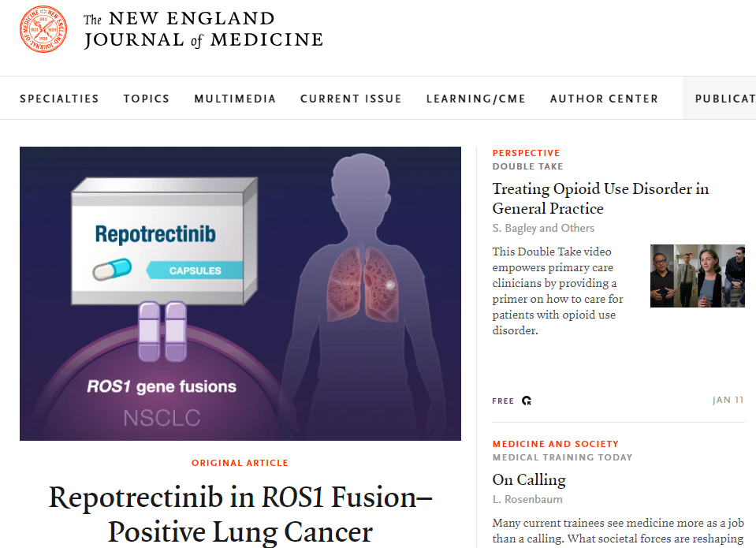The image size is (756, 548).
Task: Open the Topics menu
Action: 147,99
